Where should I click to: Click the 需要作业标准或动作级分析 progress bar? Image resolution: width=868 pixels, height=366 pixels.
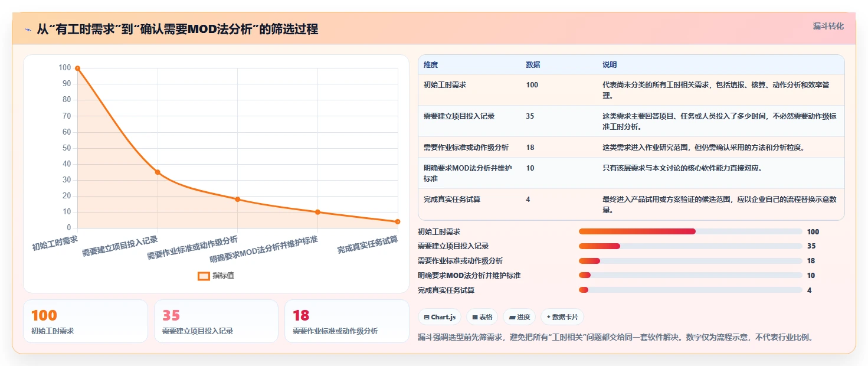[690, 260]
